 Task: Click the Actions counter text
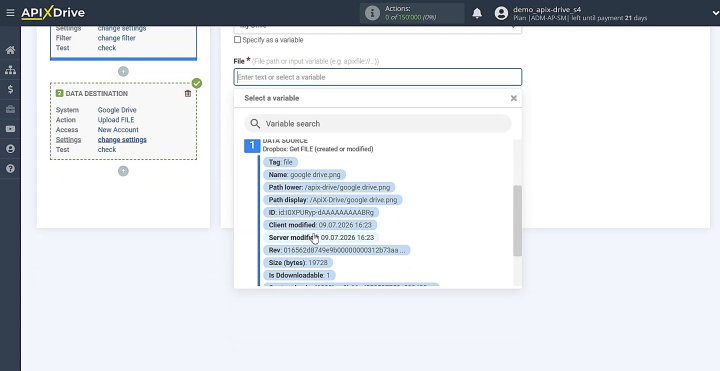pos(411,13)
